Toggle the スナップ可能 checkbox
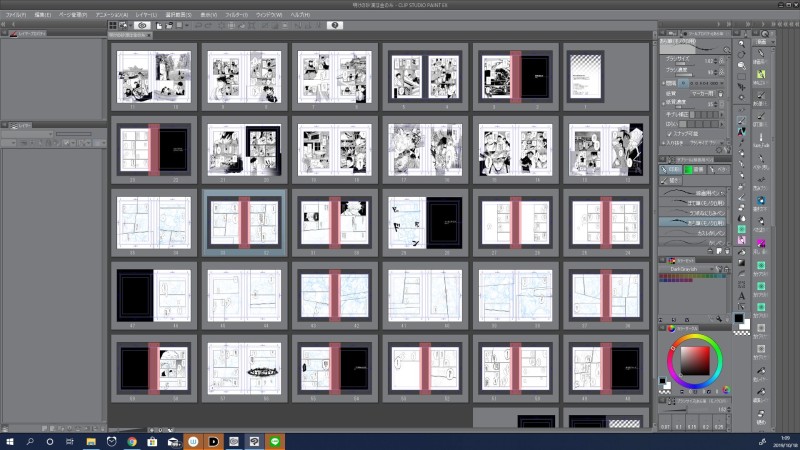This screenshot has width=800, height=450. tap(669, 134)
